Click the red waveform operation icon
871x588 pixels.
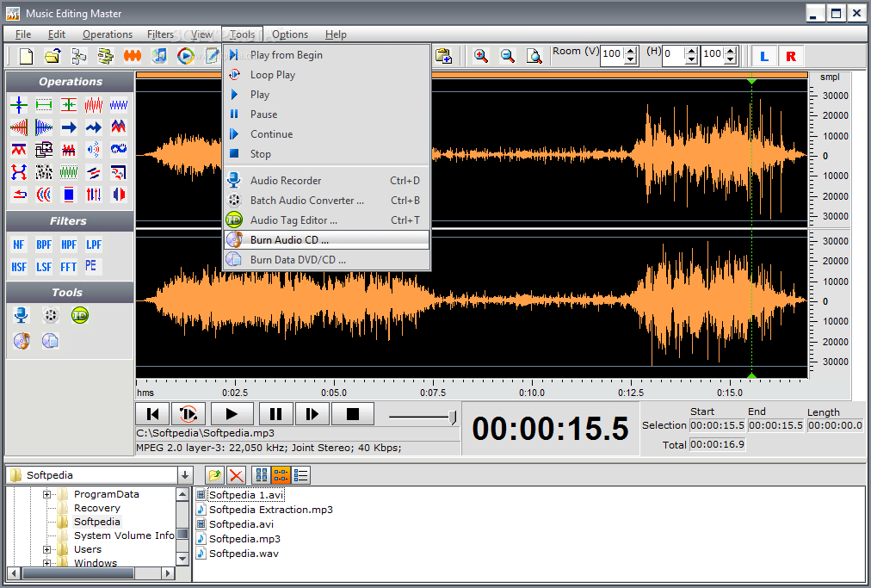tap(93, 104)
